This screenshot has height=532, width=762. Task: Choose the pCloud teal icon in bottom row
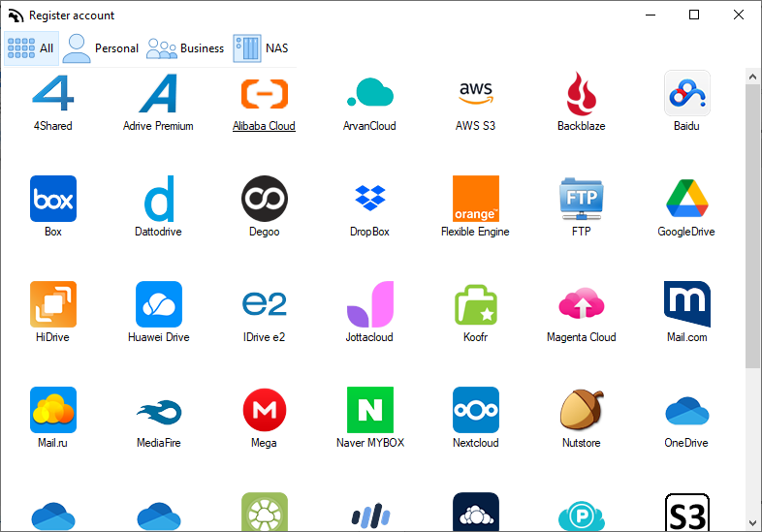click(x=582, y=516)
